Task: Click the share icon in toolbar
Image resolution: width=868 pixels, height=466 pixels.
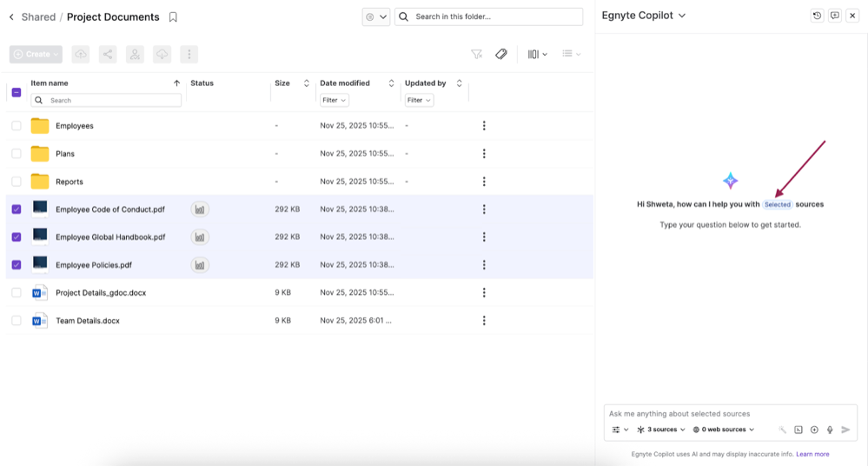Action: tap(108, 54)
